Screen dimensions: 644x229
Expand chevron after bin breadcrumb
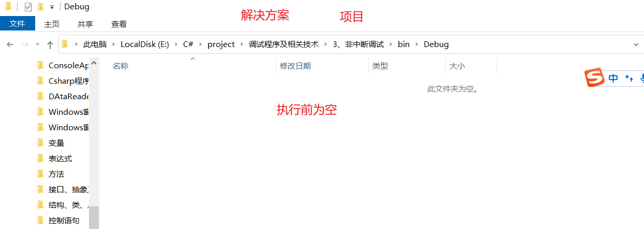416,44
